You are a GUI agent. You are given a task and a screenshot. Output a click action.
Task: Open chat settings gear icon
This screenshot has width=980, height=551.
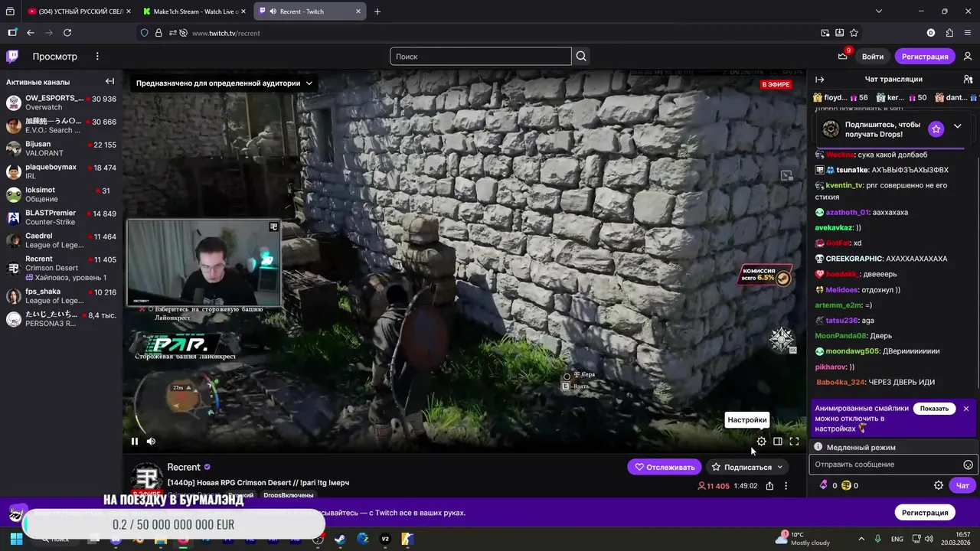click(x=939, y=485)
